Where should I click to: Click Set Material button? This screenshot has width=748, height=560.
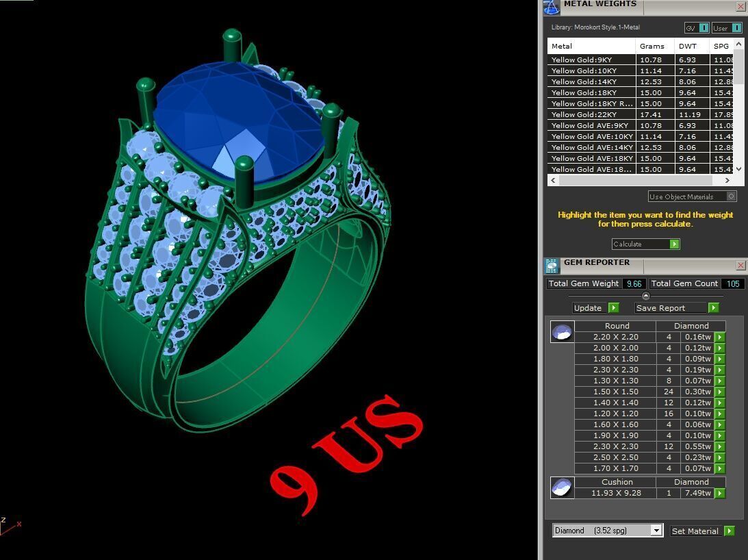[x=702, y=531]
